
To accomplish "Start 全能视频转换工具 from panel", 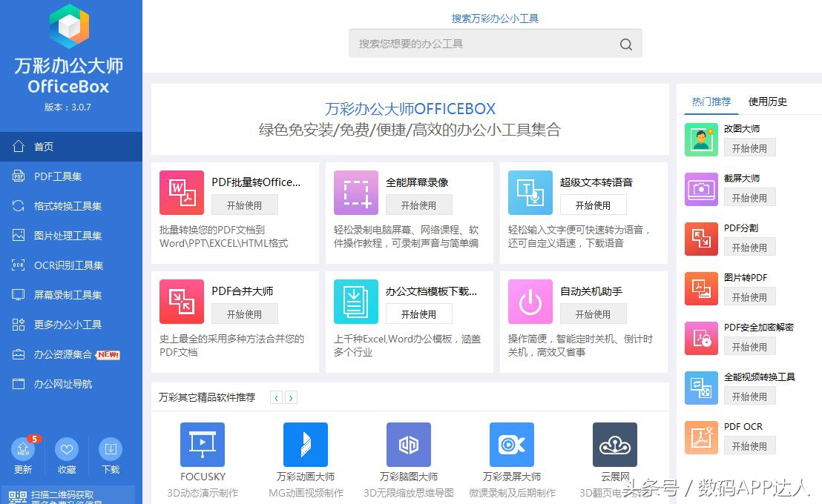I will [749, 397].
